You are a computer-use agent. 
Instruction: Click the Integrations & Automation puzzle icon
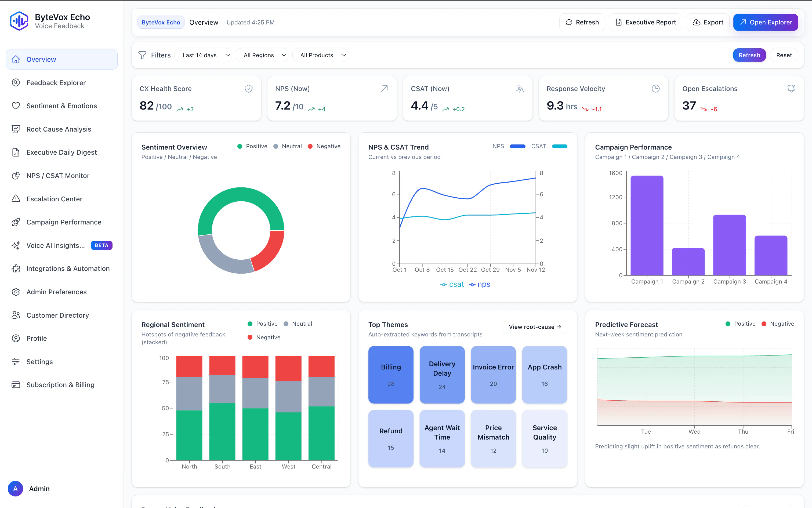[x=16, y=268]
